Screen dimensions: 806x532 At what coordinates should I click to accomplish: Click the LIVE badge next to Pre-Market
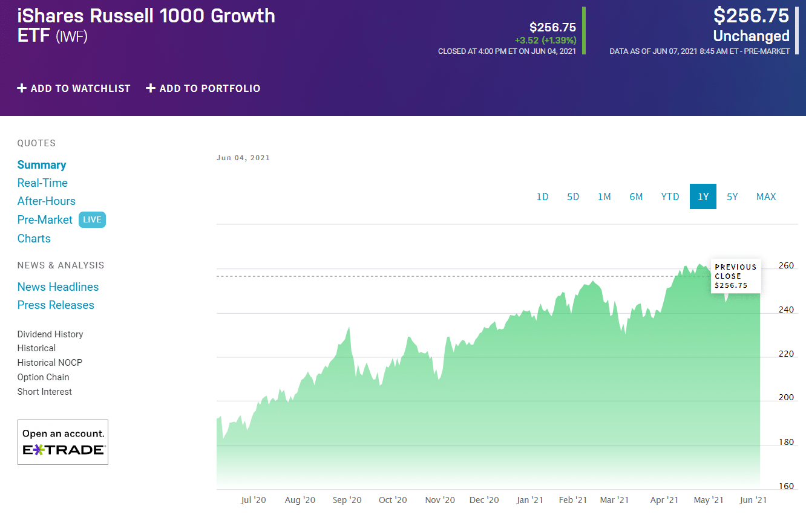[92, 219]
